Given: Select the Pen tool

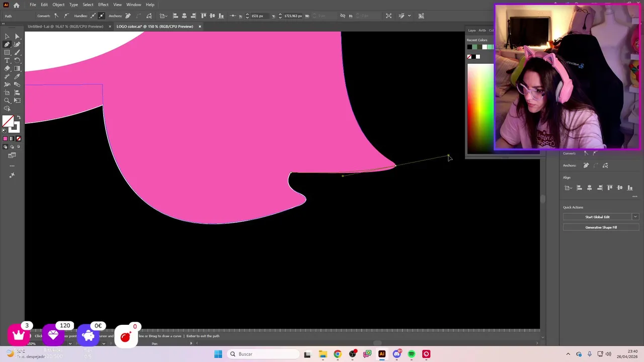Looking at the screenshot, I should 7,44.
